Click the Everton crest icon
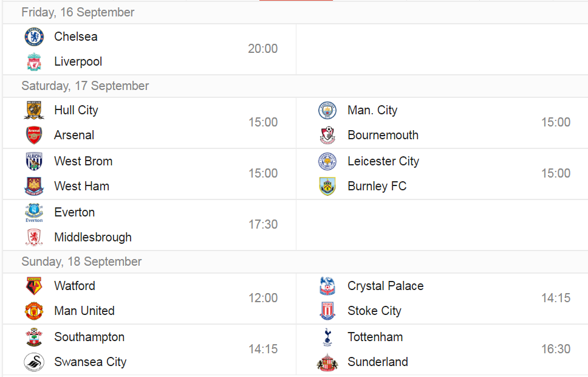This screenshot has height=377, width=588. (x=34, y=213)
